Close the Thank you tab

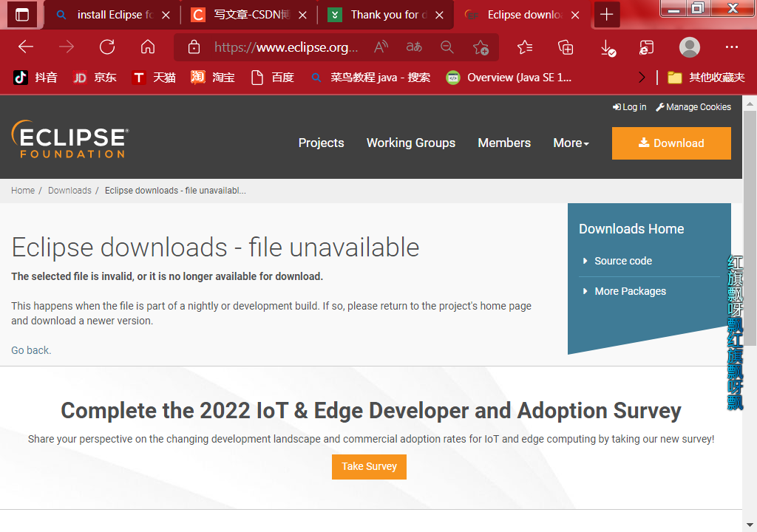click(439, 15)
